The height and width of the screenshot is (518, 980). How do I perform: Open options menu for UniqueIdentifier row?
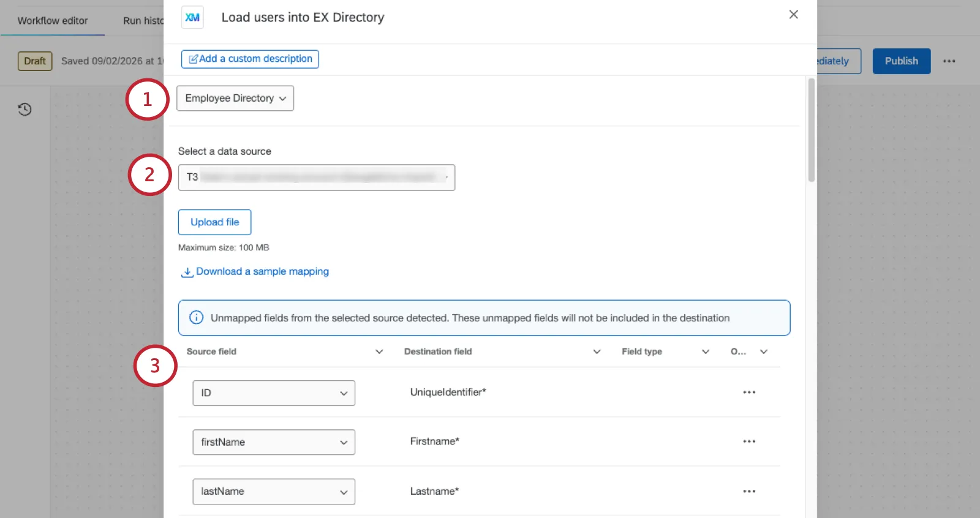[749, 392]
